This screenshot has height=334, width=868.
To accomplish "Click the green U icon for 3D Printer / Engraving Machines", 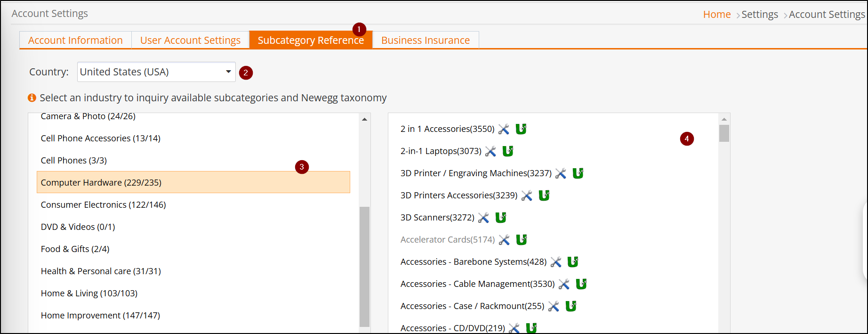I will 578,173.
